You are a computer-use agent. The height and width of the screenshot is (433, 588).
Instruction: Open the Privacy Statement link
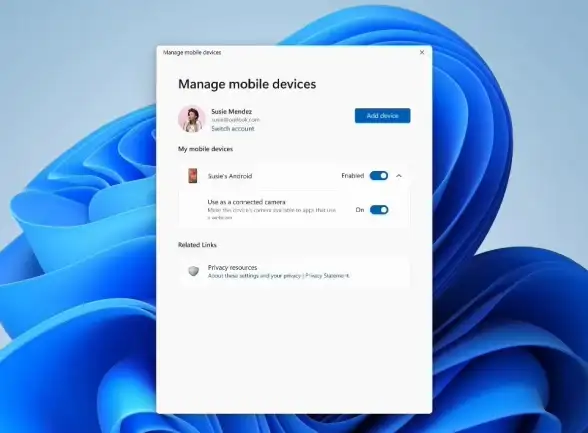(x=327, y=276)
